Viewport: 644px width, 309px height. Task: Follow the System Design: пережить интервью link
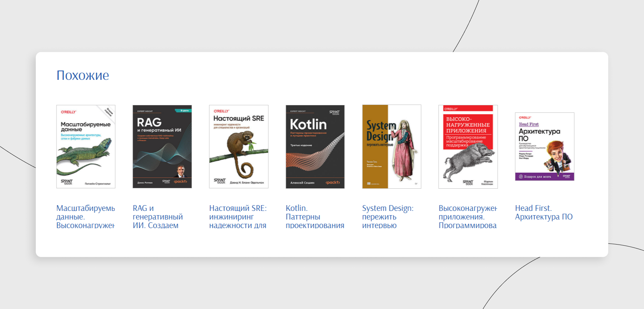(x=388, y=217)
